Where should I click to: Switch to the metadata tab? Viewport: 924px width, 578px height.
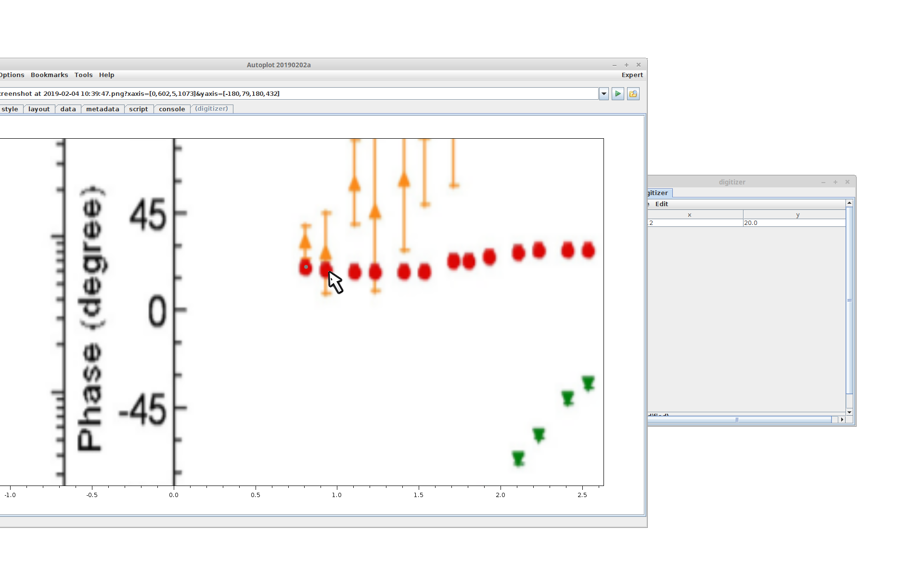[103, 109]
